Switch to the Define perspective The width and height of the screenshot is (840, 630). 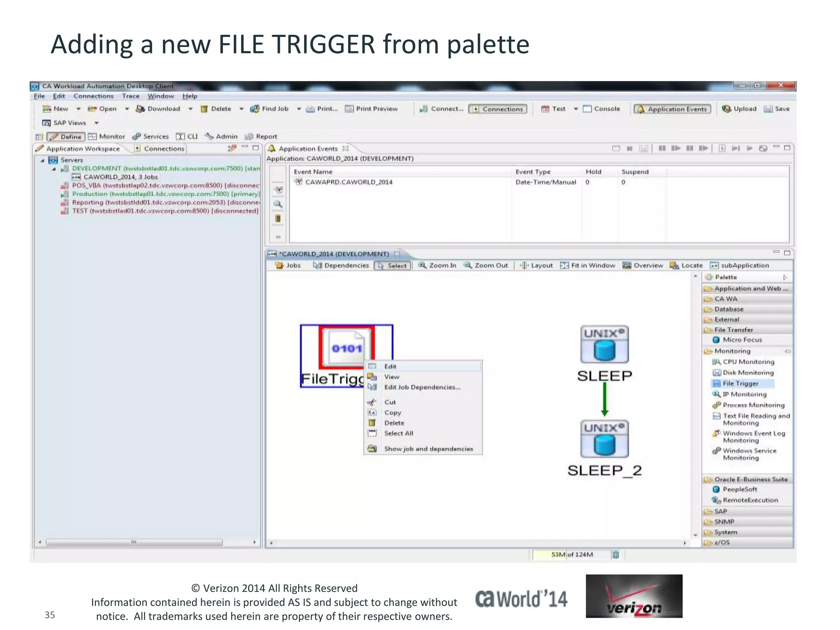pyautogui.click(x=66, y=137)
